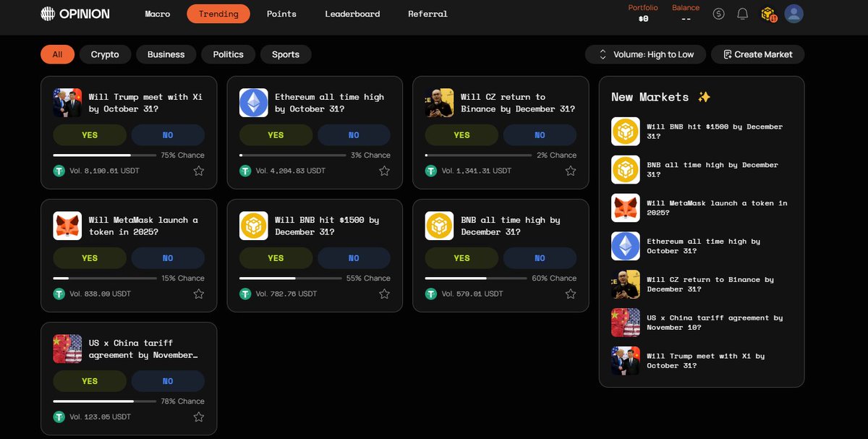Favorite the Trump meet with Xi market star
The image size is (868, 439).
pyautogui.click(x=199, y=171)
